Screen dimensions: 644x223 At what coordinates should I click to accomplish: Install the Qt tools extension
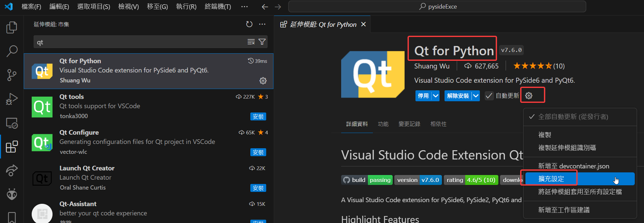tap(258, 116)
